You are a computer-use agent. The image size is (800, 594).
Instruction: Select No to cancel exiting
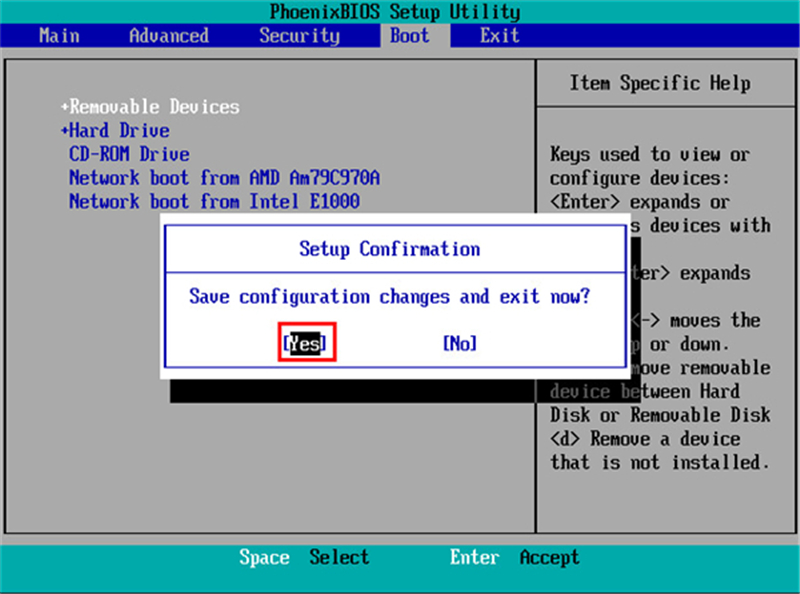tap(459, 343)
